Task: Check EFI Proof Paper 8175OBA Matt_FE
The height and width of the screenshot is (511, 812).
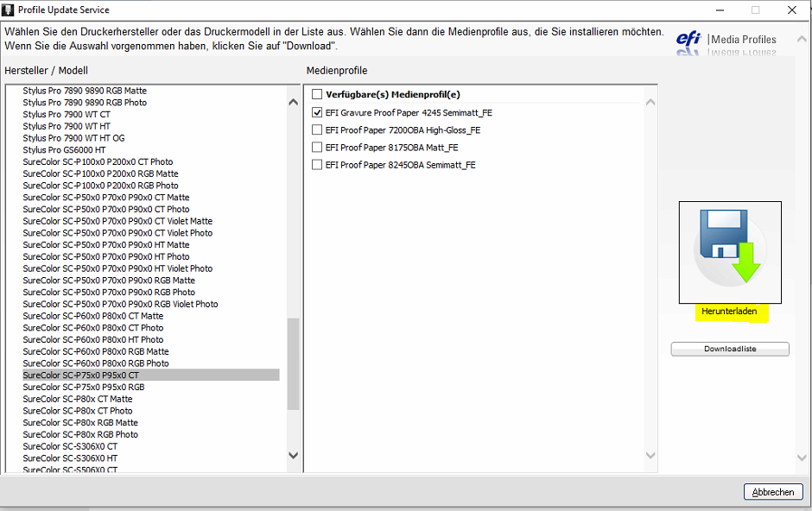Action: click(317, 147)
